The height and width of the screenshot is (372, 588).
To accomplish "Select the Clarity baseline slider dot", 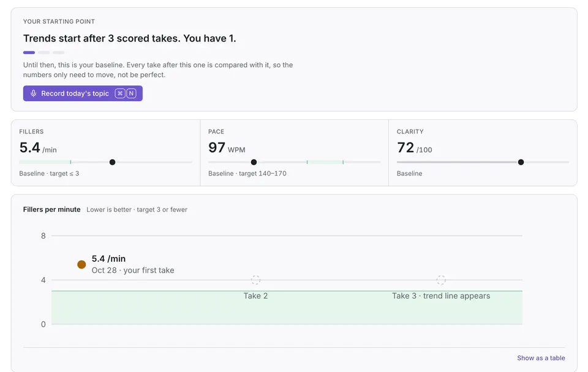I will [x=521, y=162].
